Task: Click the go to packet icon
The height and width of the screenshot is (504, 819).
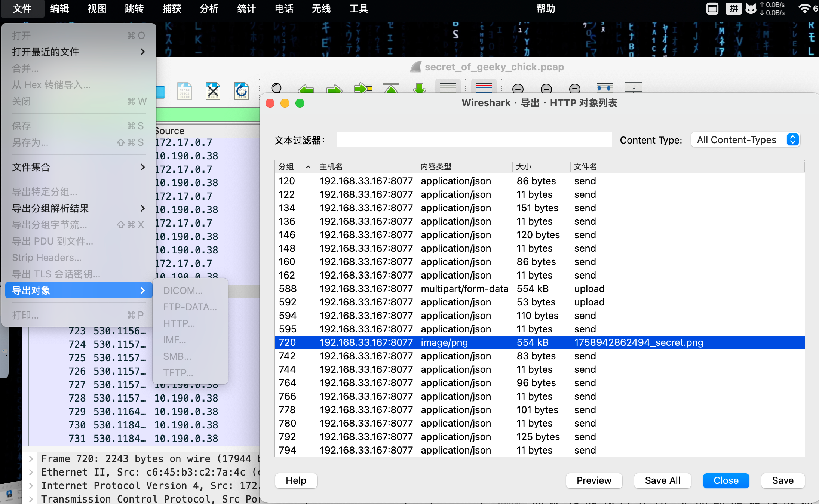Action: point(363,88)
